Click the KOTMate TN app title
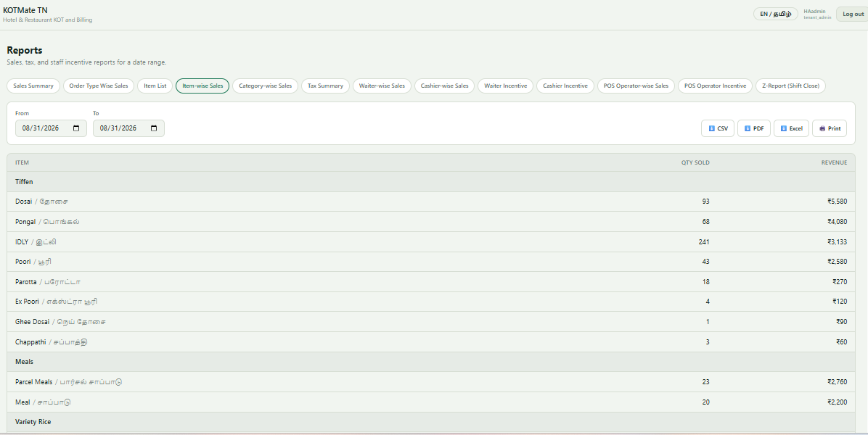This screenshot has height=435, width=868. [25, 10]
